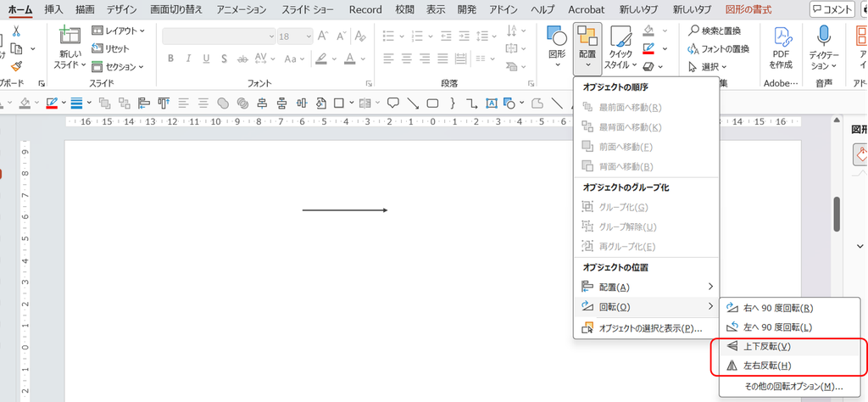868x402 pixels.
Task: Click quick toolbar text box icon
Action: pyautogui.click(x=492, y=103)
